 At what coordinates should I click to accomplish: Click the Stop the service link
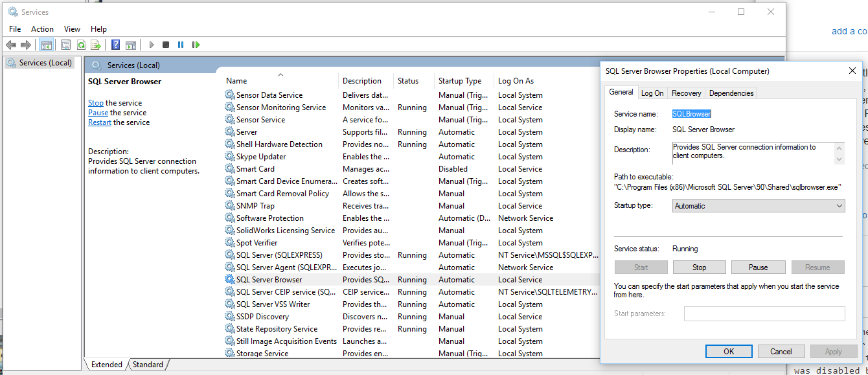tap(96, 103)
